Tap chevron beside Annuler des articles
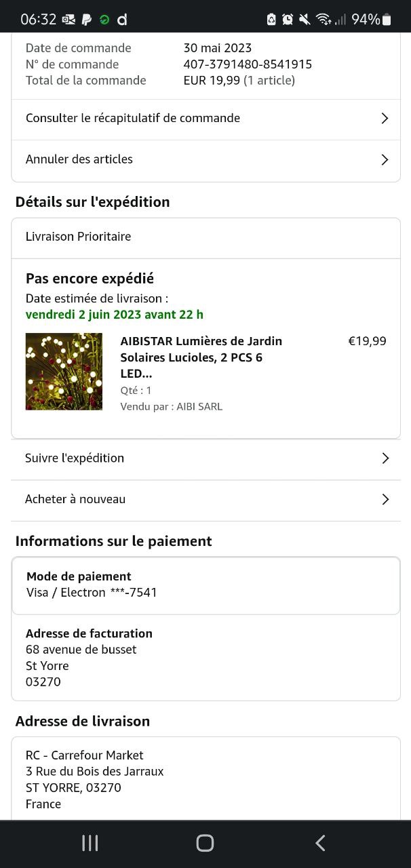Screen dimensions: 411x868 pos(385,160)
